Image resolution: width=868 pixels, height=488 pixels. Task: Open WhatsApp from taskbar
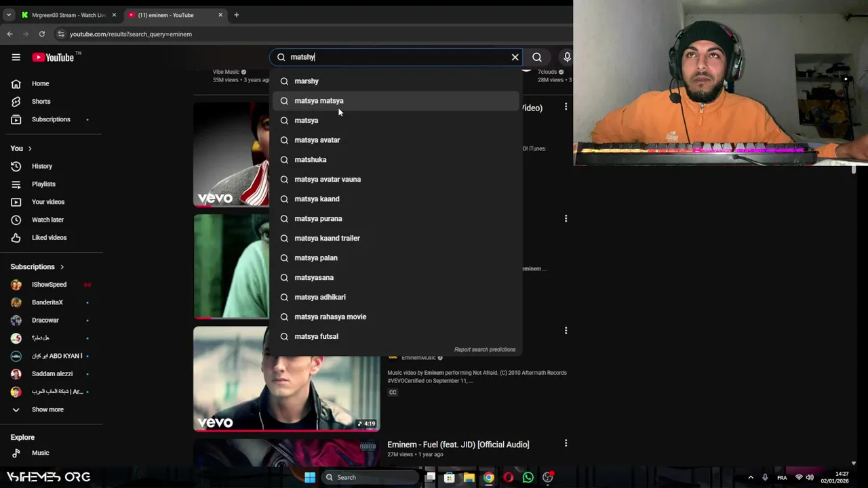(528, 477)
